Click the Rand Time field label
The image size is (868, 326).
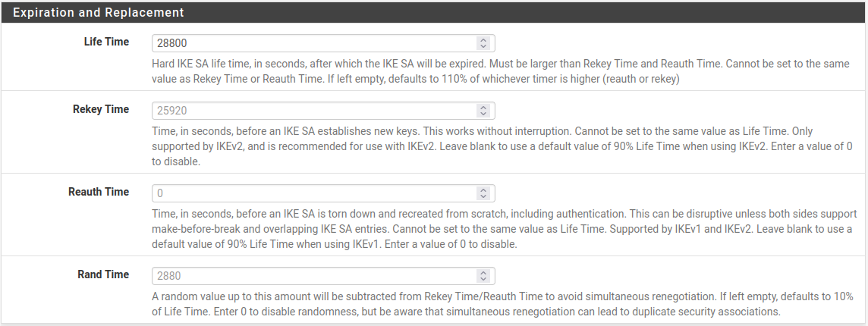click(103, 274)
